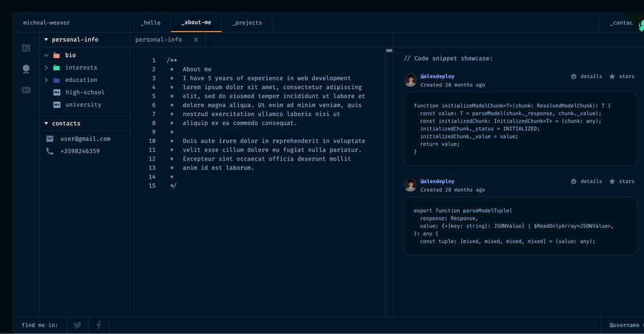
Task: Click details comment icon on second snippet
Action: coord(574,181)
